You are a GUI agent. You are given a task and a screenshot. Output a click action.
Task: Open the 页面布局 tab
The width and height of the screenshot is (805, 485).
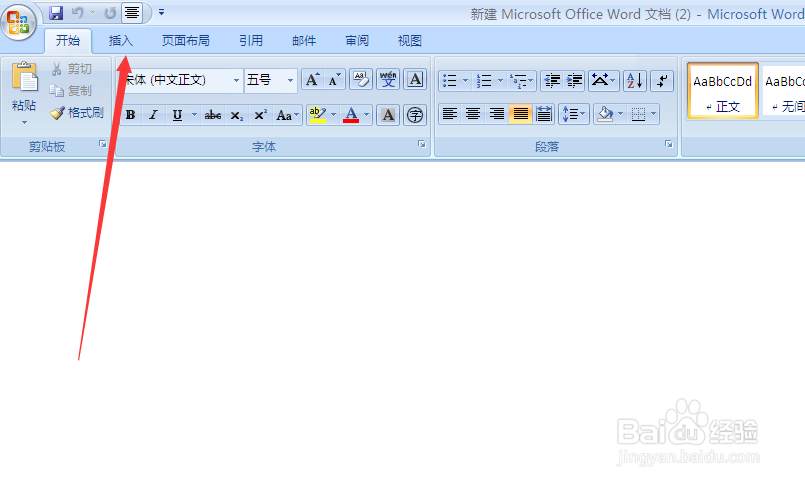click(185, 41)
